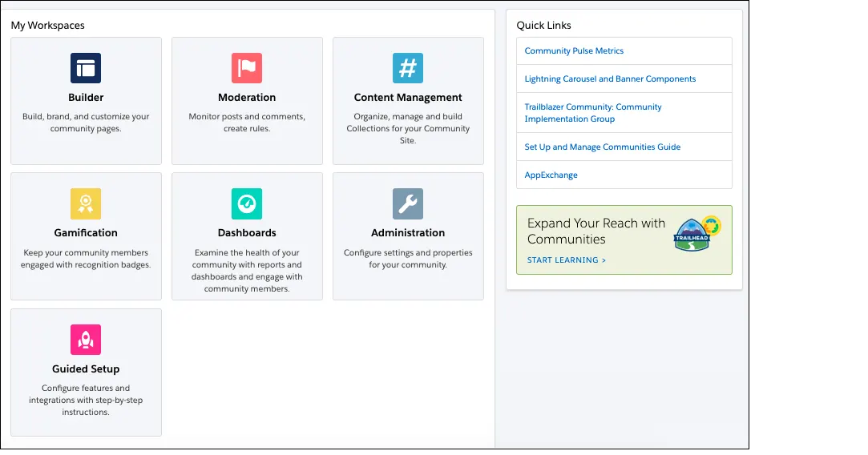The height and width of the screenshot is (455, 868).
Task: Select the Administration tile title
Action: [408, 233]
